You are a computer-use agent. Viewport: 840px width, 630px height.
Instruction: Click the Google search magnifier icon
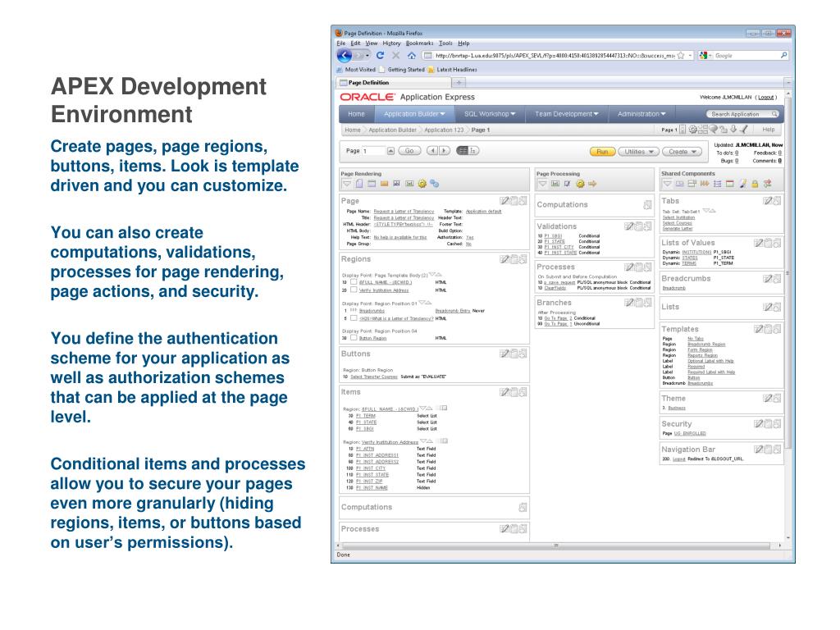tap(783, 55)
